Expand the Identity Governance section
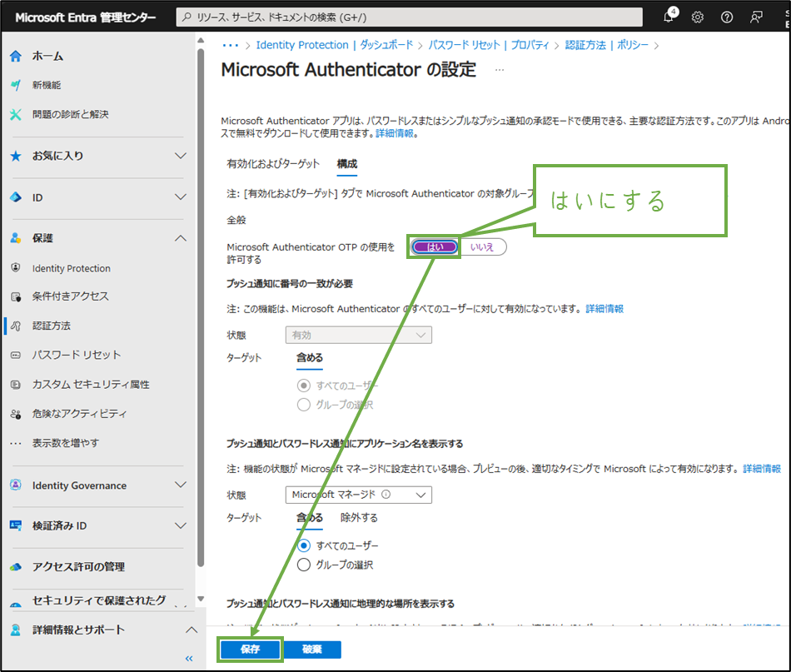 [x=181, y=485]
